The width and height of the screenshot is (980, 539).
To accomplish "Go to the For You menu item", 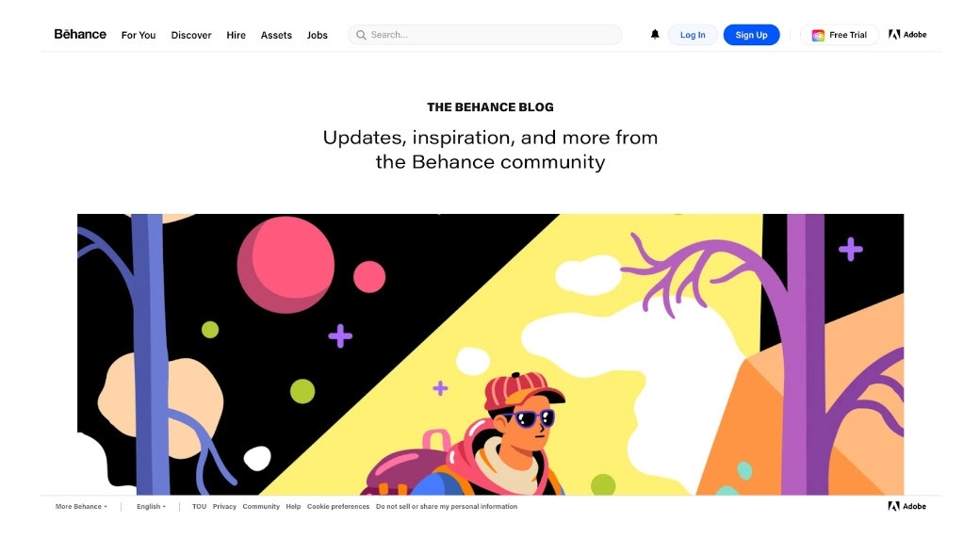I will (x=139, y=35).
